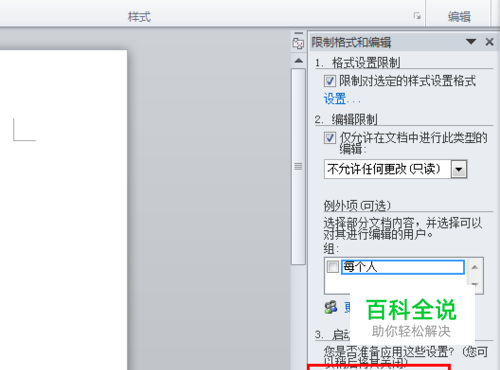The height and width of the screenshot is (370, 500).
Task: Close the 限制格式和编辑 pane
Action: (489, 42)
